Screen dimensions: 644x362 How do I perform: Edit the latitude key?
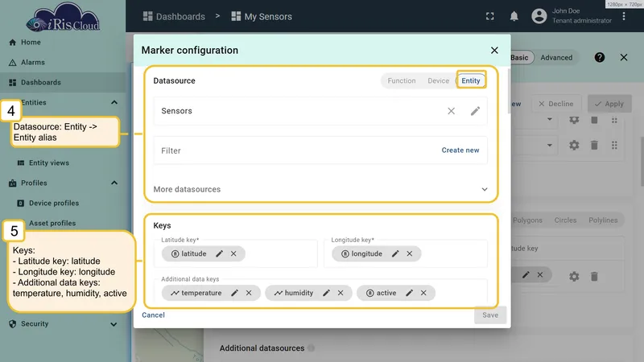click(219, 253)
